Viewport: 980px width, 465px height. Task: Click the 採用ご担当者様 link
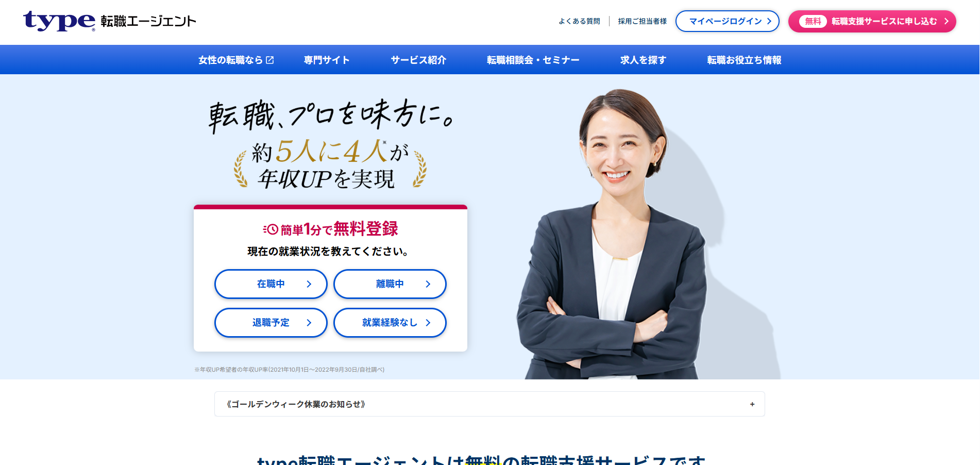pos(643,21)
